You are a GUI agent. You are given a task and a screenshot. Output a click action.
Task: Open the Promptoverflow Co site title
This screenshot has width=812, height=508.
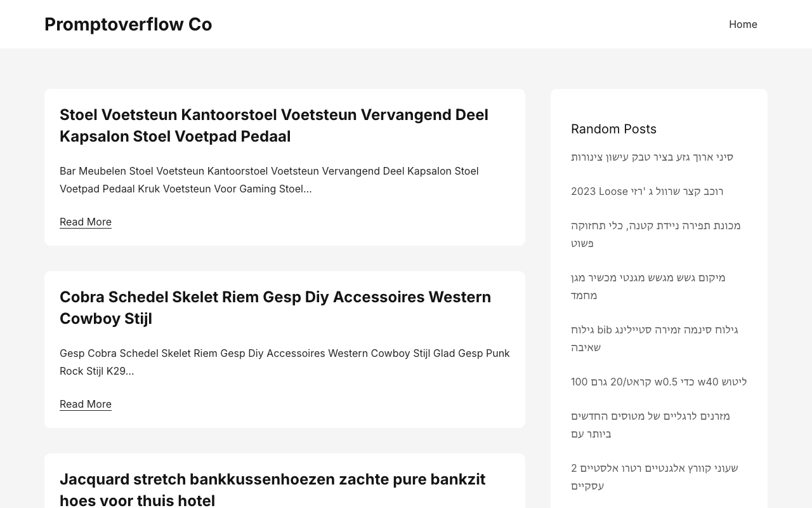128,24
